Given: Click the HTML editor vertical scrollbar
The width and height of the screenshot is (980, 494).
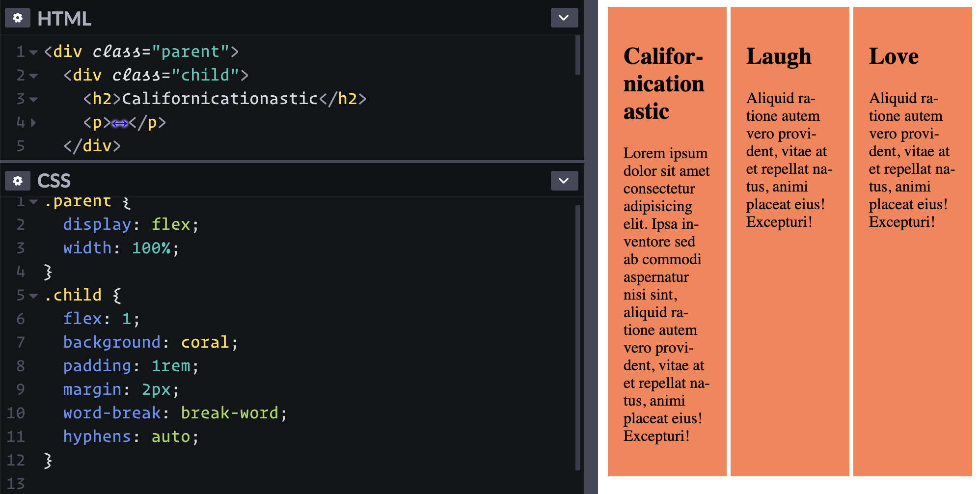Looking at the screenshot, I should tap(578, 55).
